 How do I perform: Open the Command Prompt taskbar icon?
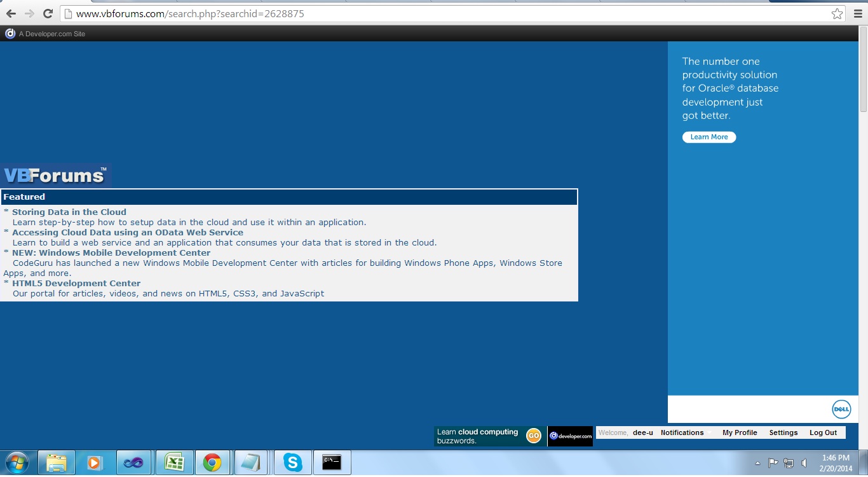click(332, 462)
